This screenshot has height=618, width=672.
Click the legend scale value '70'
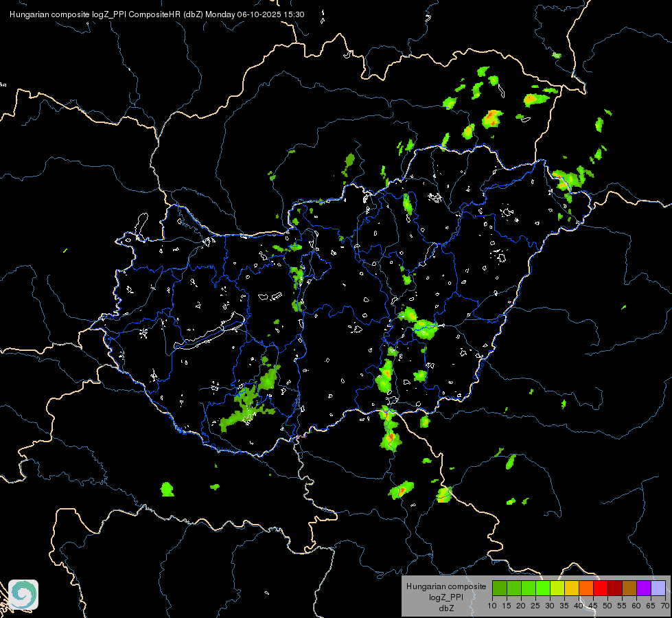(x=664, y=606)
